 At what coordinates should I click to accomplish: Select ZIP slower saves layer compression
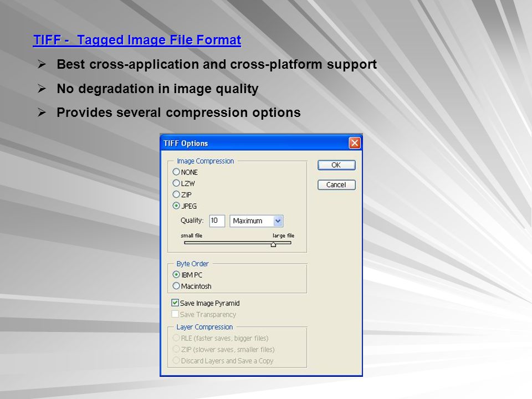coord(176,349)
